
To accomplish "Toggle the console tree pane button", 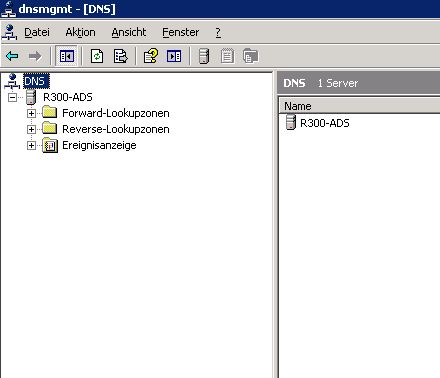I will tap(67, 56).
